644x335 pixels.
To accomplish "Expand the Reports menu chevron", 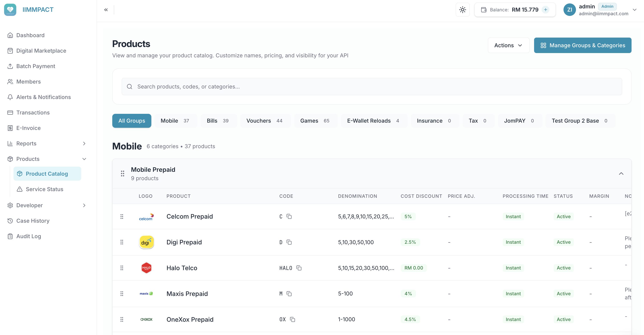I will point(84,143).
